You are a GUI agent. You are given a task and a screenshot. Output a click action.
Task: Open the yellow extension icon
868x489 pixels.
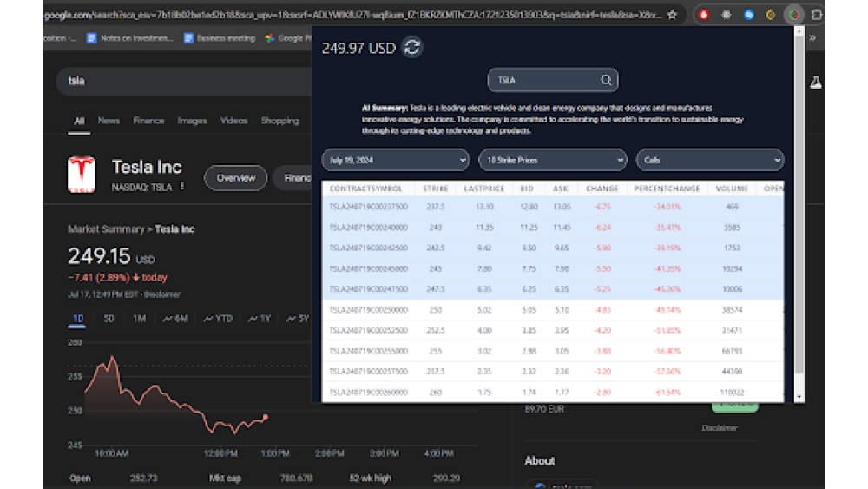(x=771, y=15)
